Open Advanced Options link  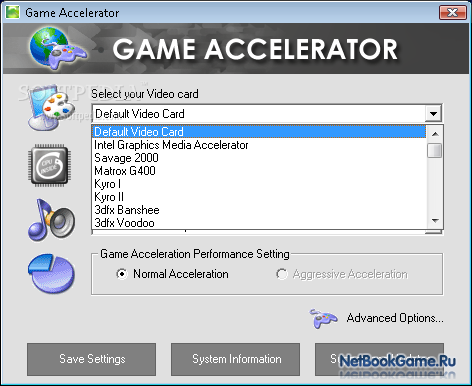coord(395,318)
